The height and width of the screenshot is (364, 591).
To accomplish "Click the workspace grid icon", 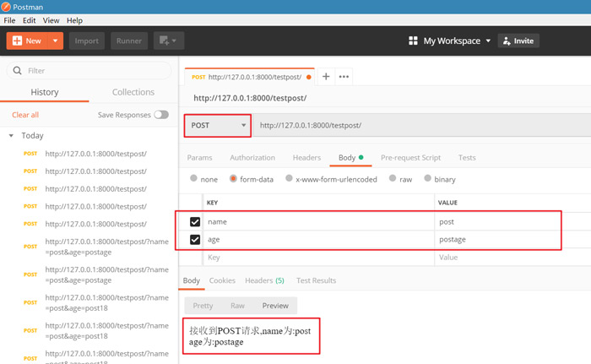I will pyautogui.click(x=413, y=41).
